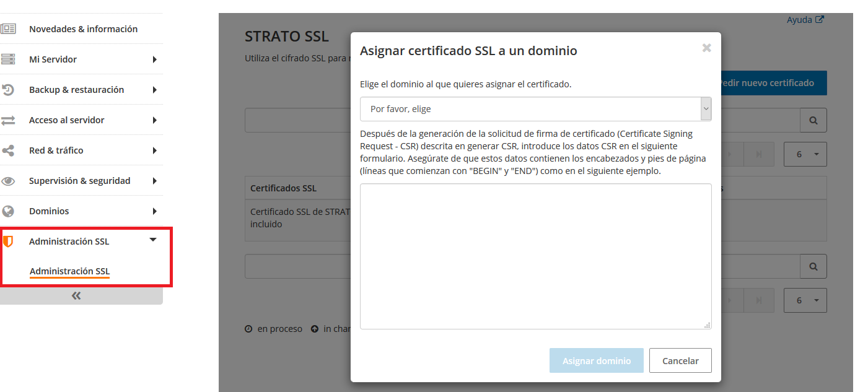Click the Supervisión & seguridad eye icon
Image resolution: width=868 pixels, height=392 pixels.
(9, 180)
